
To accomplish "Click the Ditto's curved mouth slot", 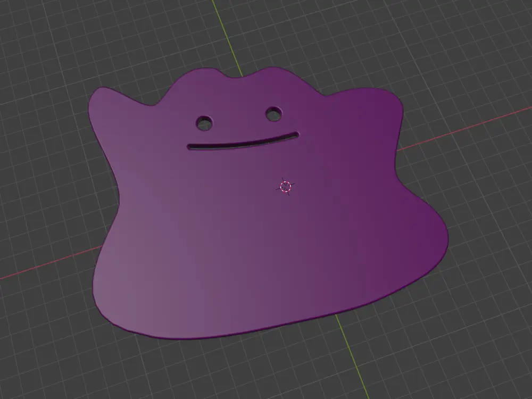I will [x=243, y=142].
